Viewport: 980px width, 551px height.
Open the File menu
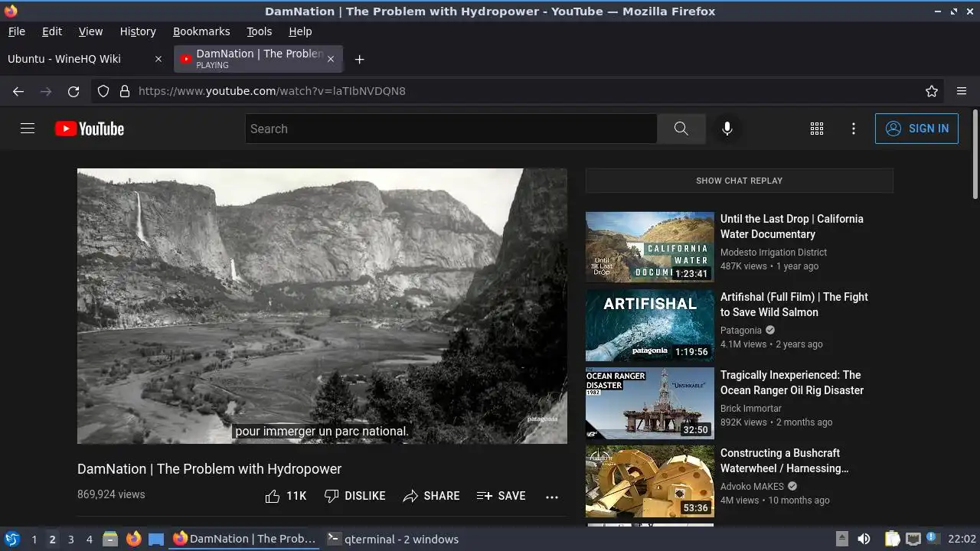click(x=16, y=31)
